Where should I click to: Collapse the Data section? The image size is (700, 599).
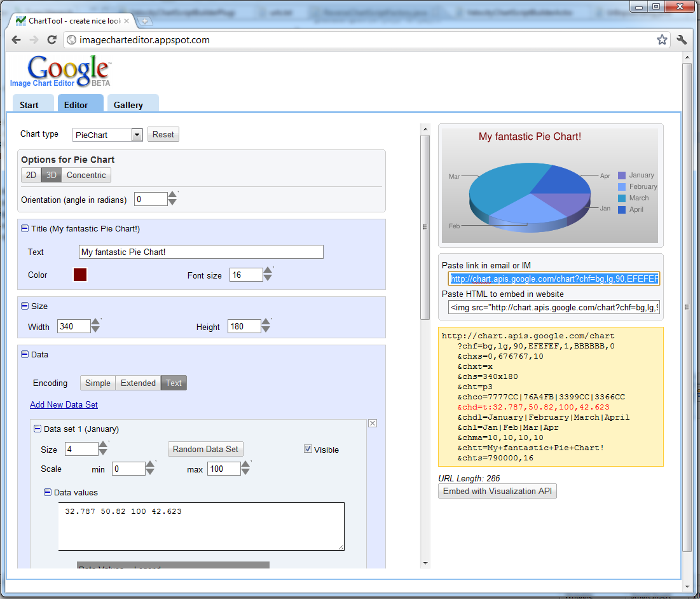25,354
